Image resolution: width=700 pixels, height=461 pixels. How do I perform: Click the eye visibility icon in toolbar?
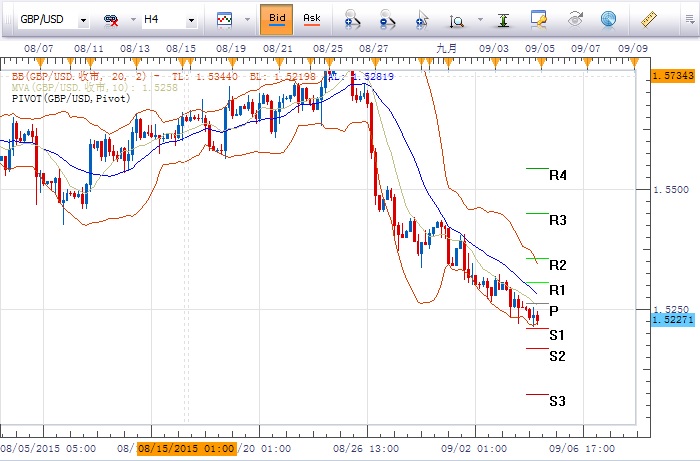[575, 19]
